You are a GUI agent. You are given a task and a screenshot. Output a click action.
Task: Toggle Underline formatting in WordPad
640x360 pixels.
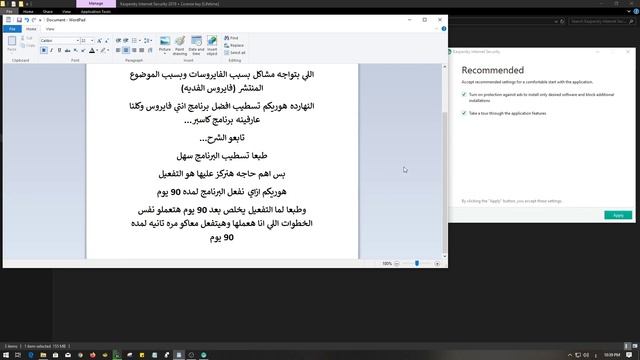[59, 50]
